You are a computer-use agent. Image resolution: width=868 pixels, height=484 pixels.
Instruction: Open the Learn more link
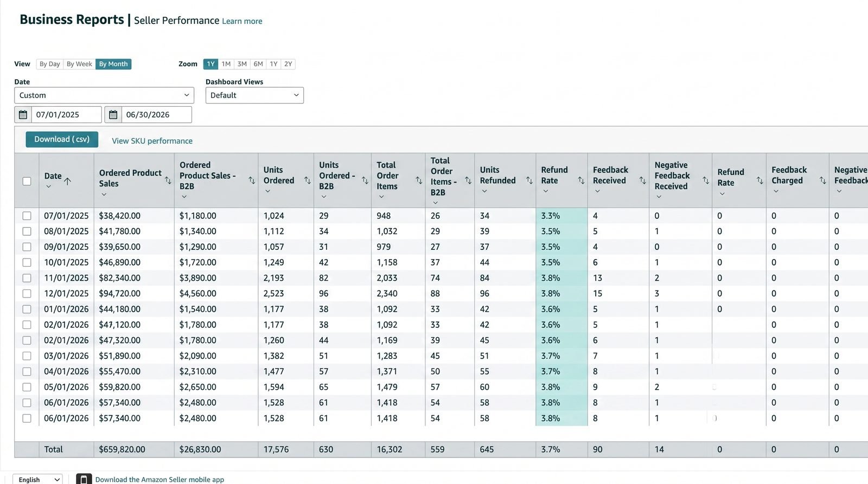(242, 21)
